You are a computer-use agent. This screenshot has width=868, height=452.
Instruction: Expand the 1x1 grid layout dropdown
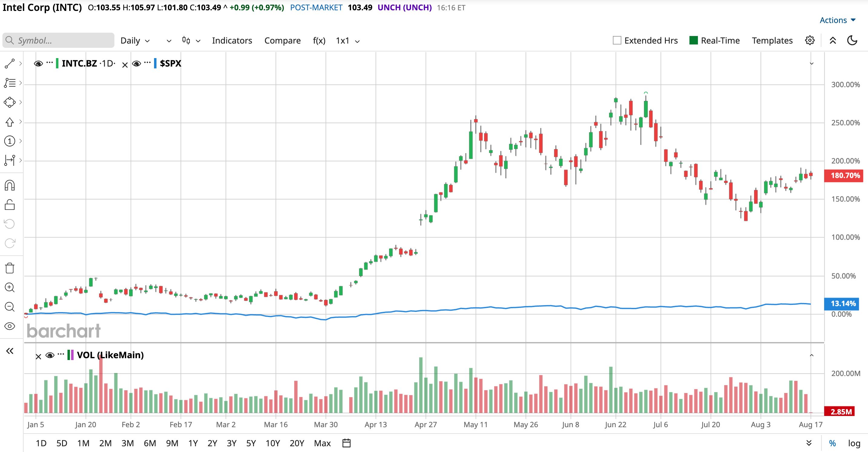click(348, 41)
